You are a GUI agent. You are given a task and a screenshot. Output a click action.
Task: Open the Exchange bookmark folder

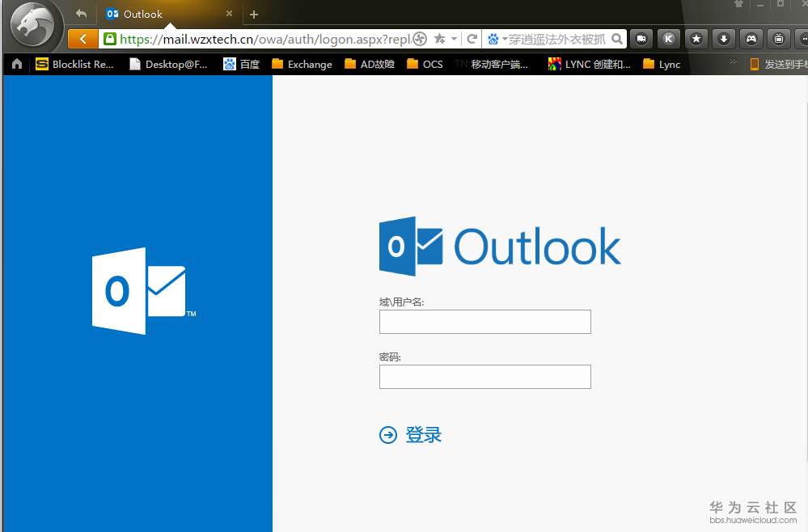(x=302, y=64)
